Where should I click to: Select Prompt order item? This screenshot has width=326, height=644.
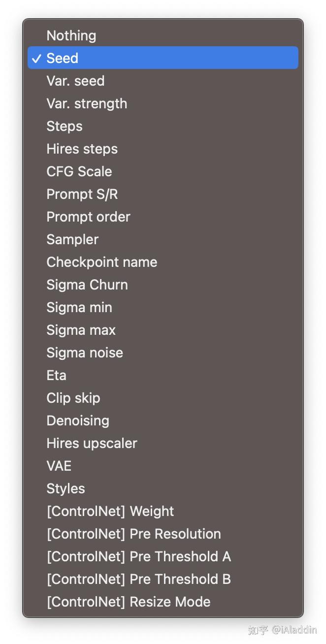click(89, 217)
